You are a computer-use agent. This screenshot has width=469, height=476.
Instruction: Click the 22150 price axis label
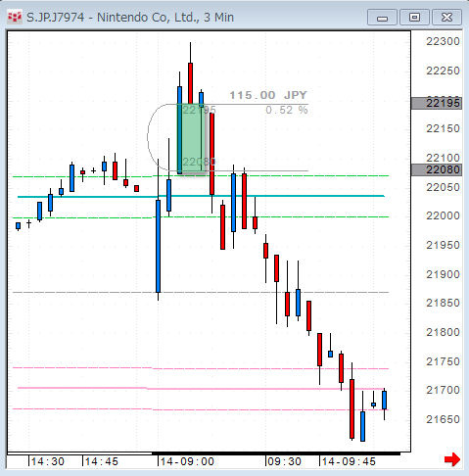(x=443, y=128)
